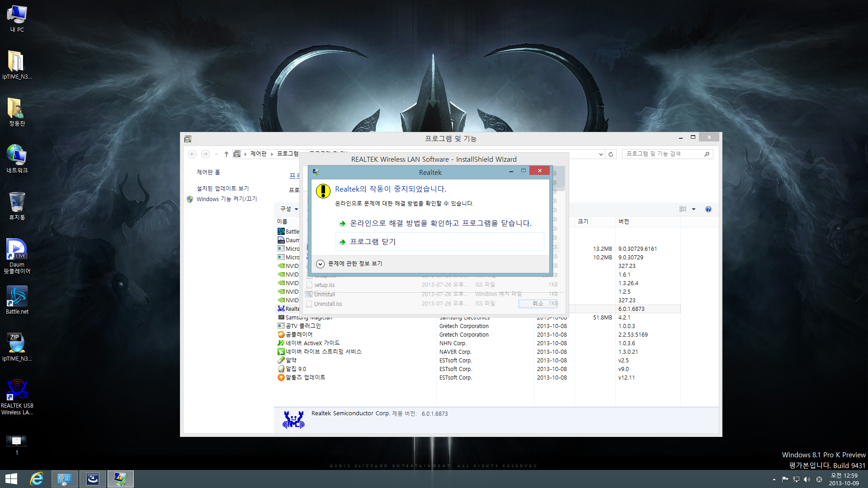868x488 pixels.
Task: Click the Control Panel taskbar button
Action: point(65,479)
